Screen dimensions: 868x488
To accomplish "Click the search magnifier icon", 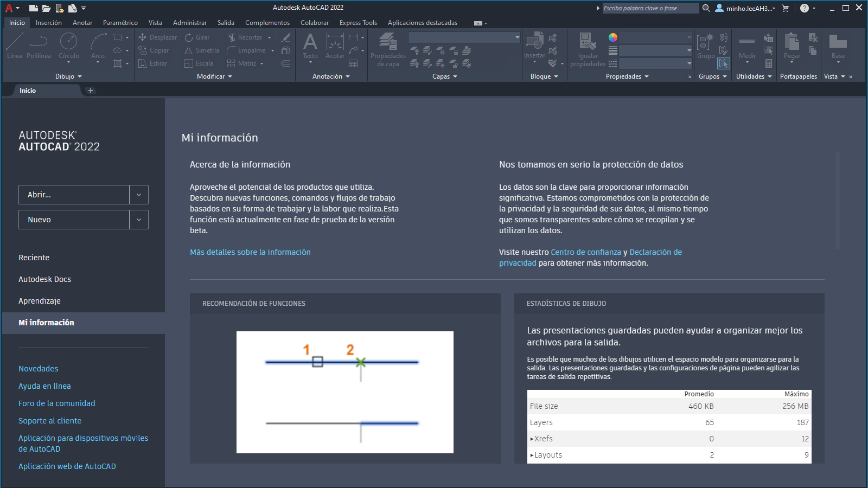I will click(706, 8).
